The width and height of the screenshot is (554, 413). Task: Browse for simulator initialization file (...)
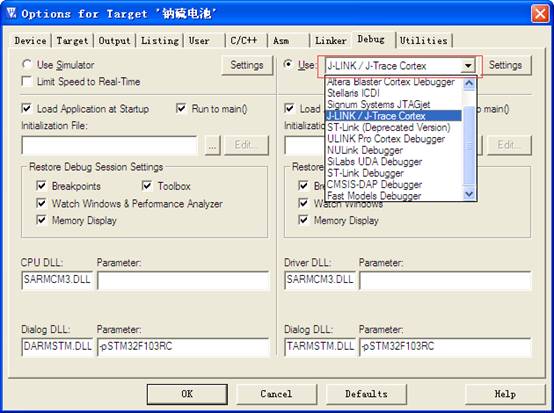pyautogui.click(x=212, y=145)
